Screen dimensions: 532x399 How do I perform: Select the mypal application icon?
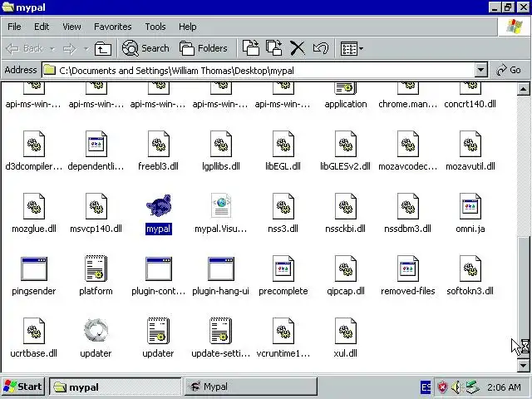point(159,205)
